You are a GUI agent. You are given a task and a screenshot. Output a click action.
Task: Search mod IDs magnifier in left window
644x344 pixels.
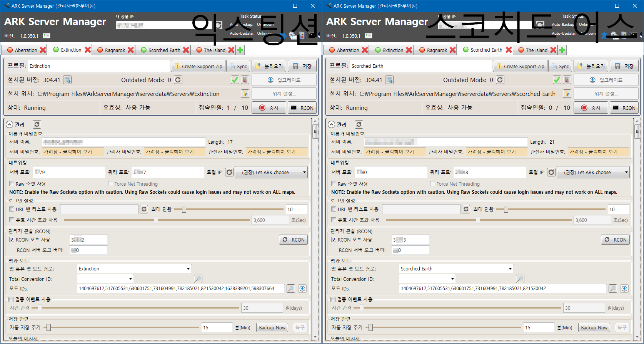click(x=291, y=289)
